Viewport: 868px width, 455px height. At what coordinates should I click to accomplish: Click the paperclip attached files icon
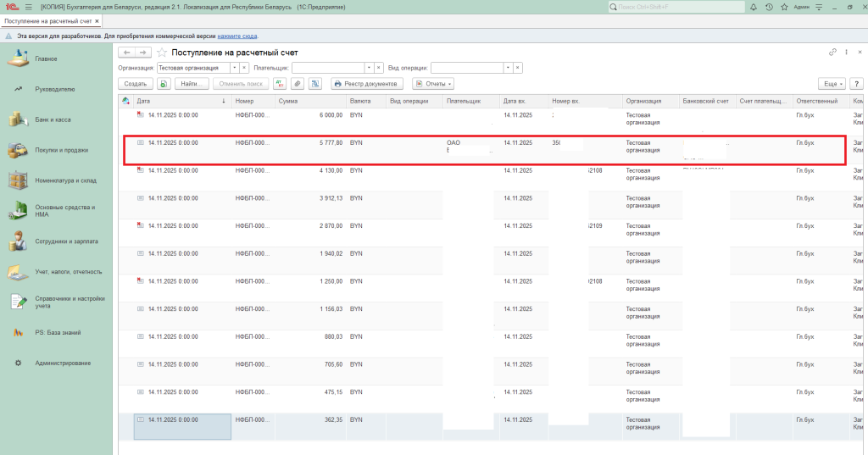(297, 84)
